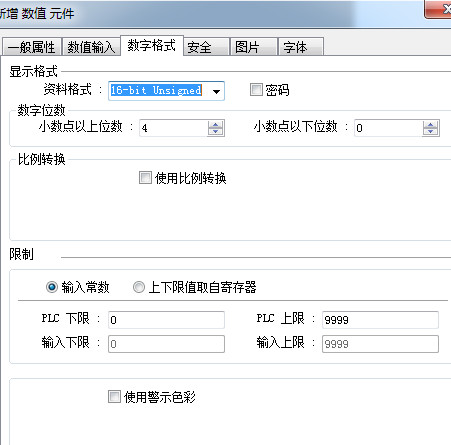Switch to the 图片 tab
Screen dimensions: 451x445
click(254, 47)
